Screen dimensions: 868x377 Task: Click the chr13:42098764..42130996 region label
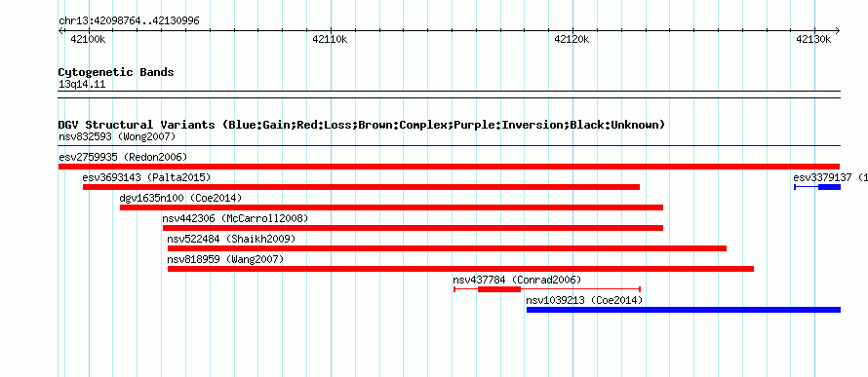pyautogui.click(x=129, y=21)
